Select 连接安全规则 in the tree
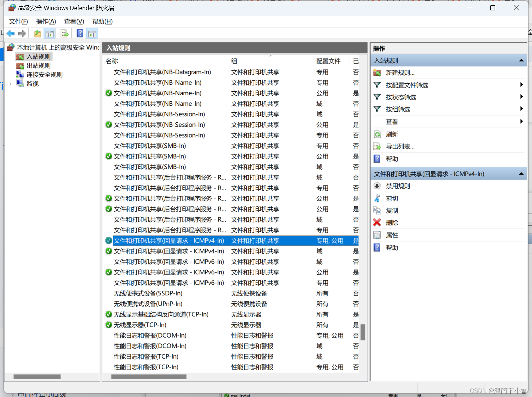Viewport: 532px width, 397px height. pyautogui.click(x=44, y=75)
